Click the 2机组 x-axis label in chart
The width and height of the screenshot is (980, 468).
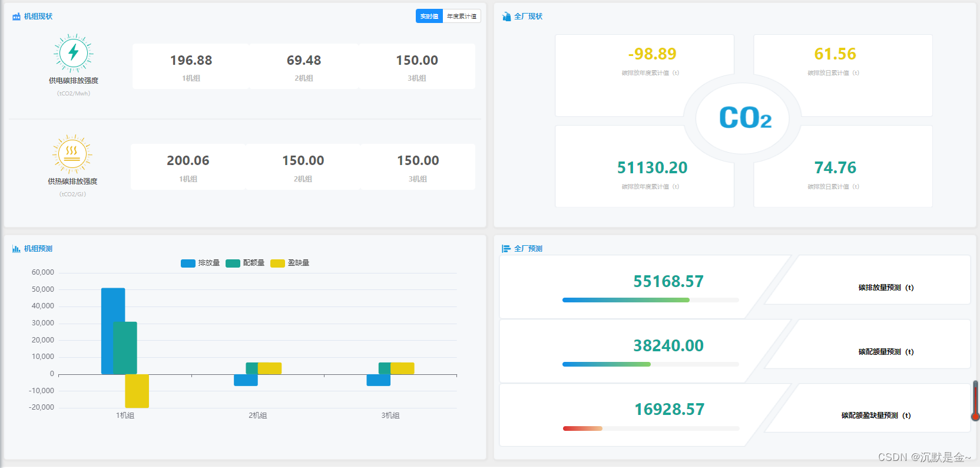258,416
